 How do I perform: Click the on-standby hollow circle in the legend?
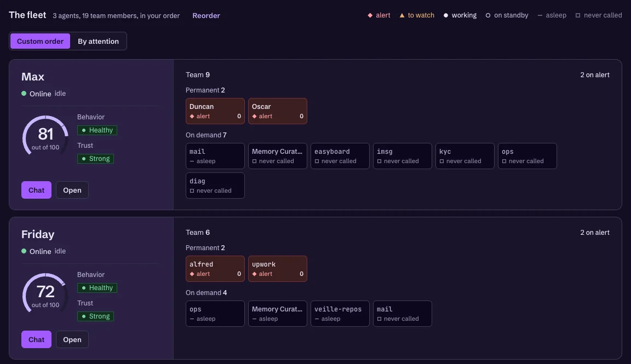[487, 15]
